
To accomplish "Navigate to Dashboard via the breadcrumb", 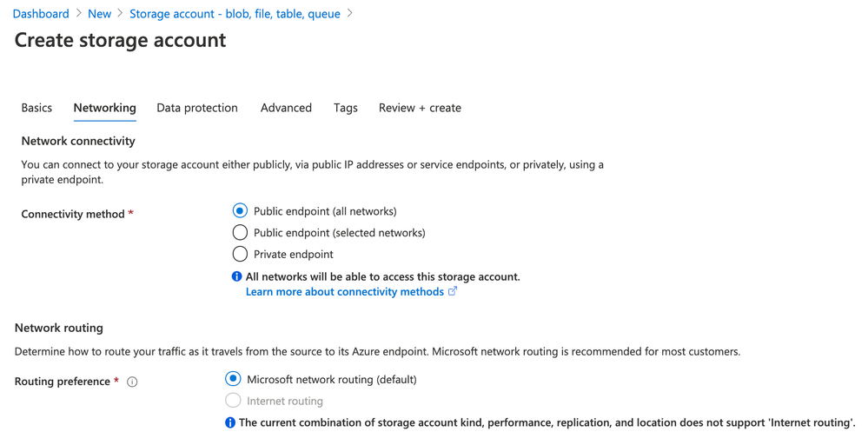I will coord(41,14).
